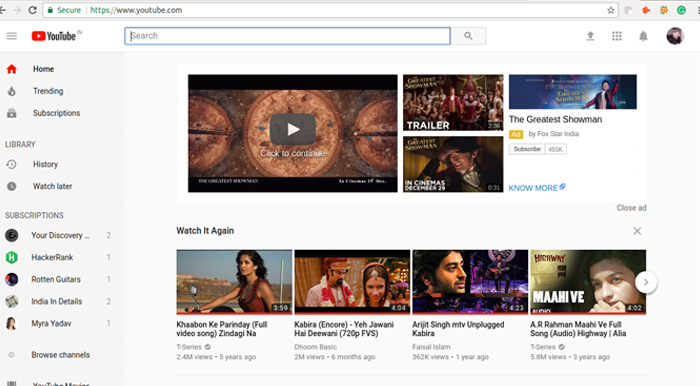
Task: Open the Faisal Islam channel link
Action: (x=431, y=347)
